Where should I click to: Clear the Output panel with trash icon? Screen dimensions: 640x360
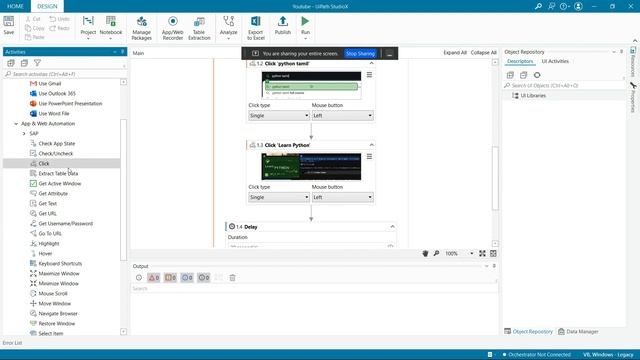[232, 278]
